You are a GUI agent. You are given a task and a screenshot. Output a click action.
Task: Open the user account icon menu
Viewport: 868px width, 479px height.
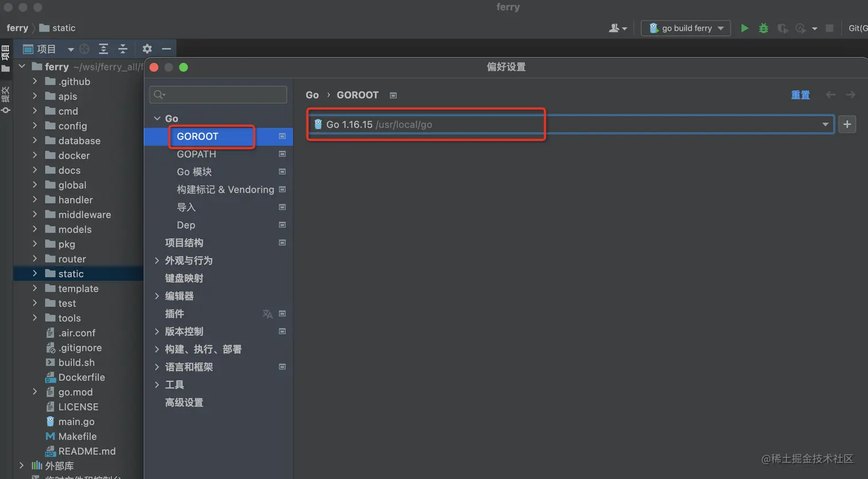point(618,28)
